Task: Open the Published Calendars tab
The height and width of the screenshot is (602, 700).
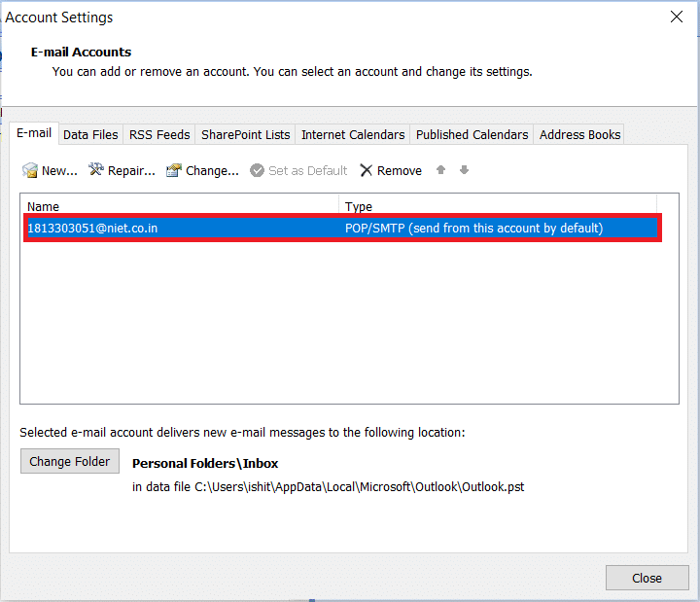Action: (x=472, y=134)
